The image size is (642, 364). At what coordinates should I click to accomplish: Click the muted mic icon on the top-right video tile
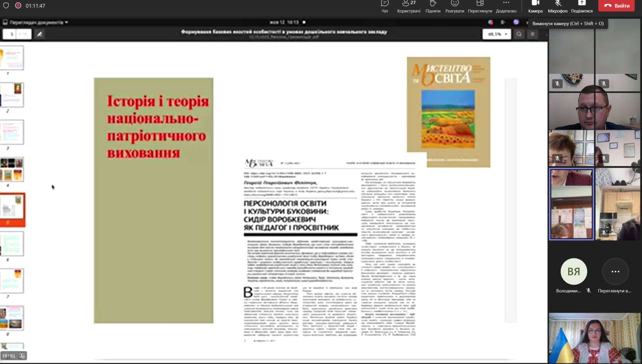click(604, 83)
